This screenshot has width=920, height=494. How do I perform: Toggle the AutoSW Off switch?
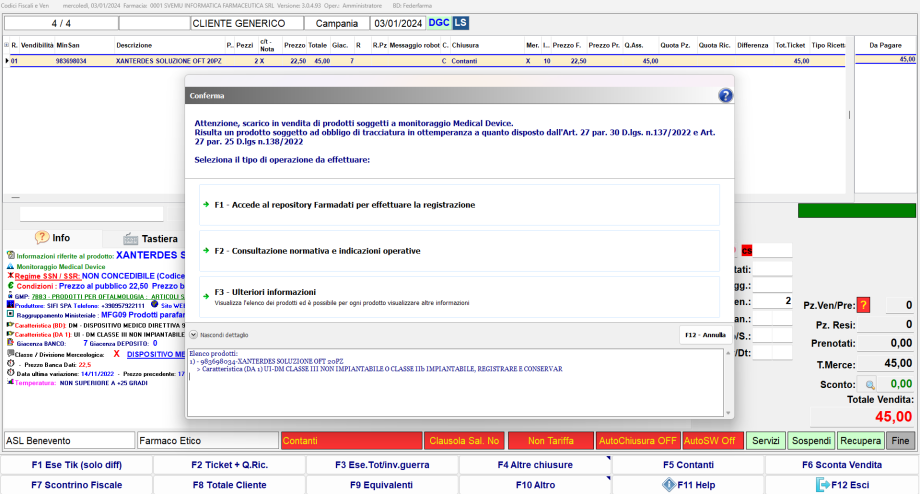pyautogui.click(x=709, y=440)
